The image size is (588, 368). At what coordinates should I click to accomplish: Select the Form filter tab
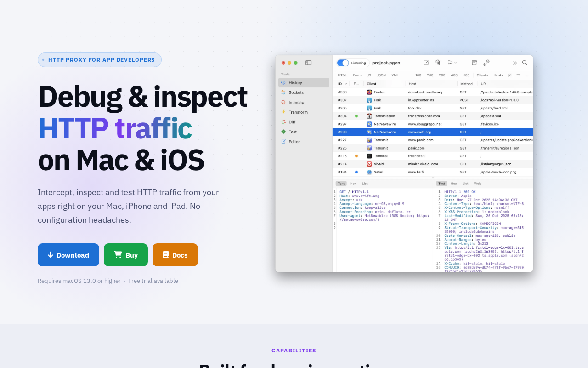(357, 75)
